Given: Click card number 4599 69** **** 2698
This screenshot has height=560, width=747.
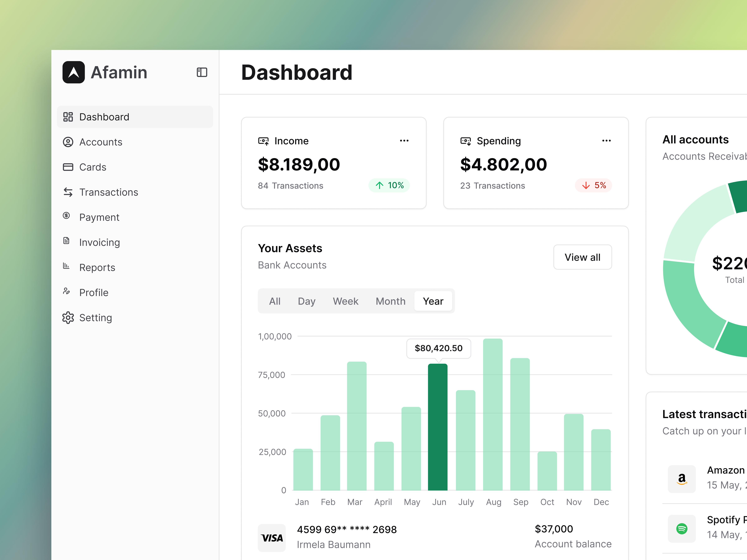Looking at the screenshot, I should 347,529.
